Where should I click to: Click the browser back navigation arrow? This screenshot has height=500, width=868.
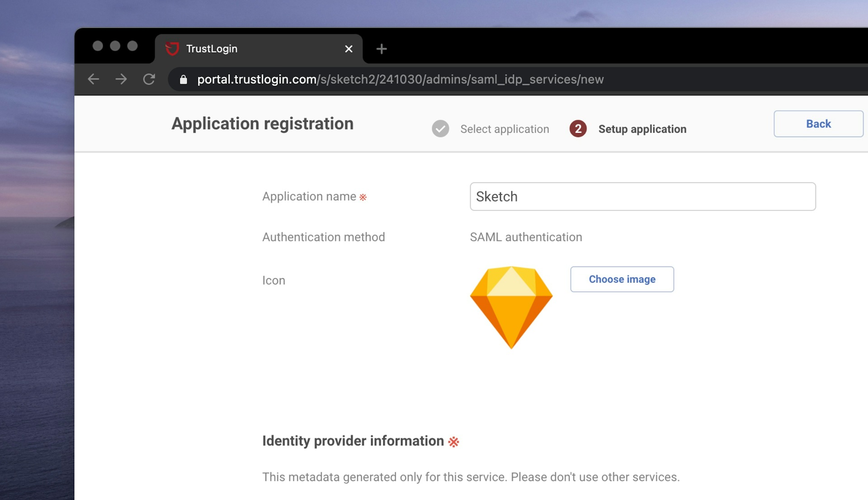tap(93, 79)
